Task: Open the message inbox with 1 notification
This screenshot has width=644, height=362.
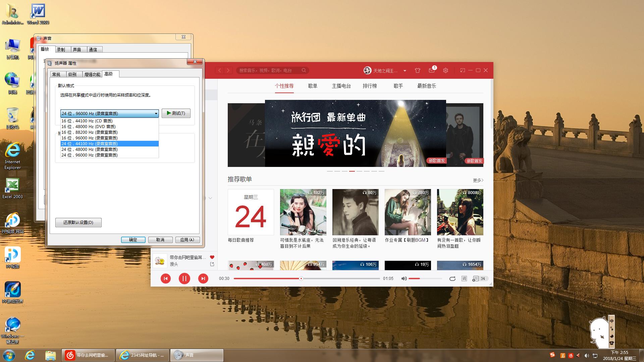Action: click(x=432, y=71)
